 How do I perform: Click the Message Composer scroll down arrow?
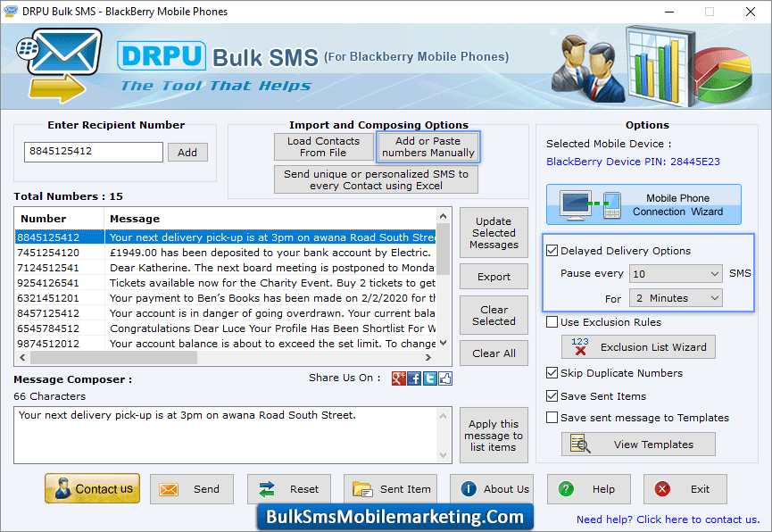click(443, 455)
